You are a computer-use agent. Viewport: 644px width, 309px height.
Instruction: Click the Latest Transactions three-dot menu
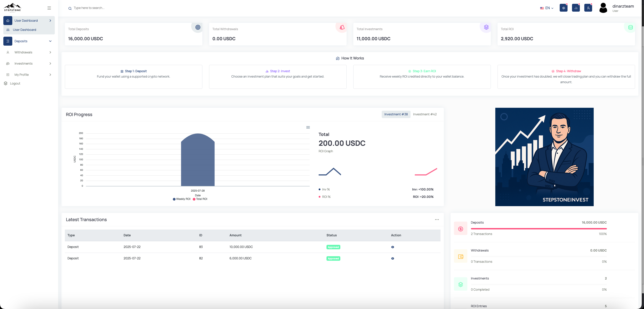click(437, 220)
